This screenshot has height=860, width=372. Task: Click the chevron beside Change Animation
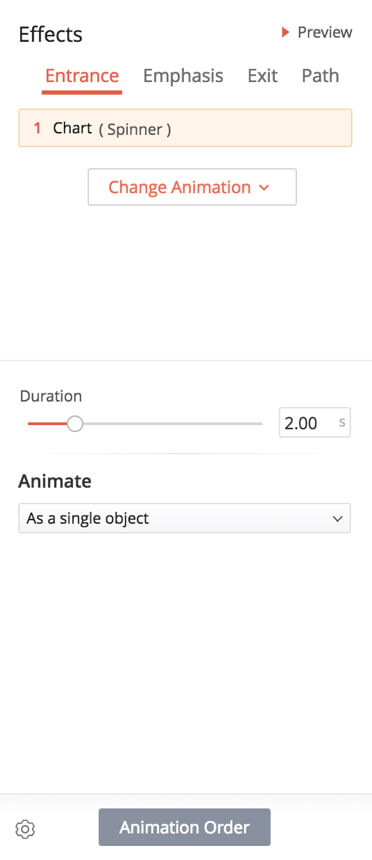coord(264,188)
